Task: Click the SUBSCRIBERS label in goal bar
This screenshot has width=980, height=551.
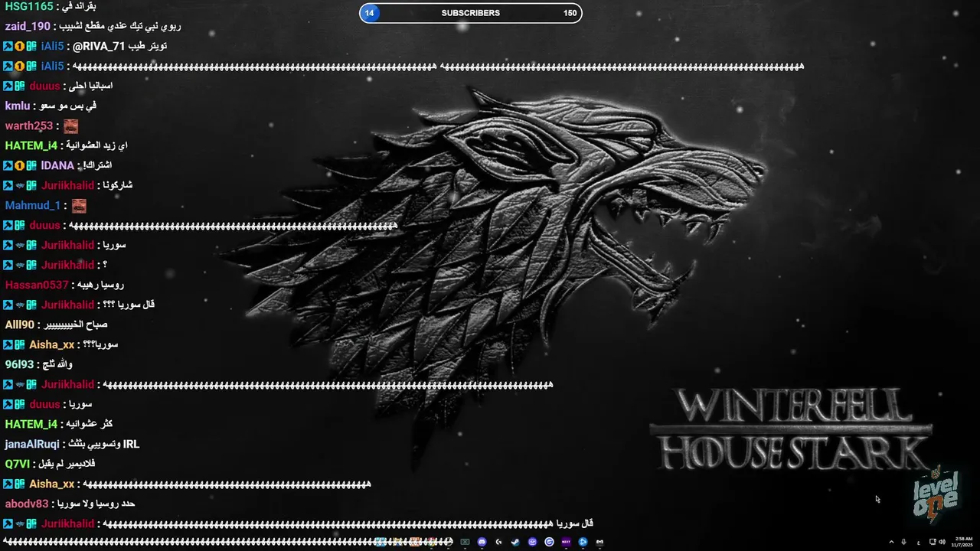Action: (x=471, y=13)
